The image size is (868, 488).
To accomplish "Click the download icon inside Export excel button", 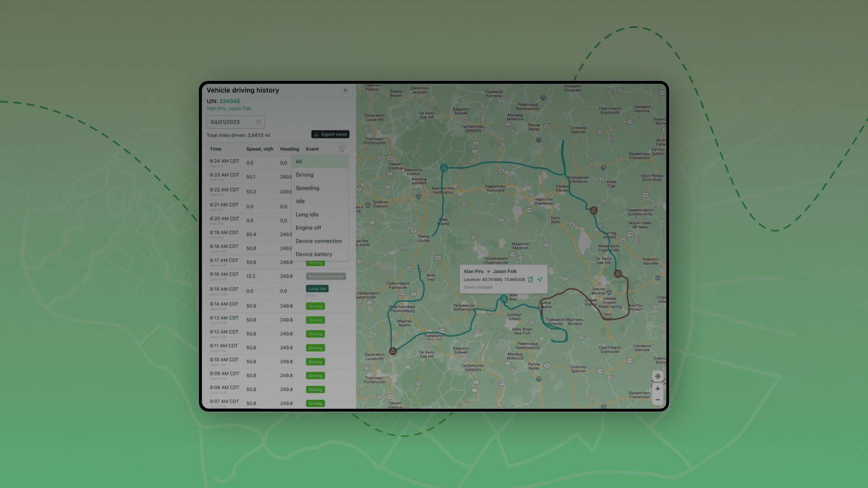I will [x=316, y=134].
